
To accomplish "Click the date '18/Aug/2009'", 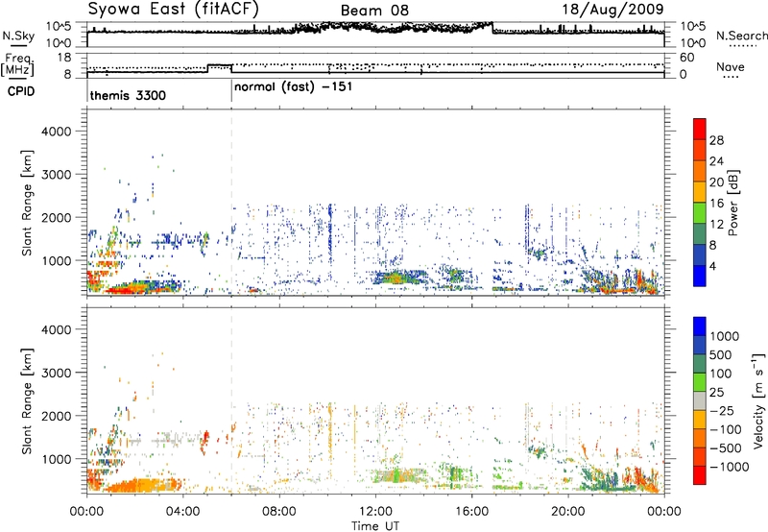I will coord(612,10).
